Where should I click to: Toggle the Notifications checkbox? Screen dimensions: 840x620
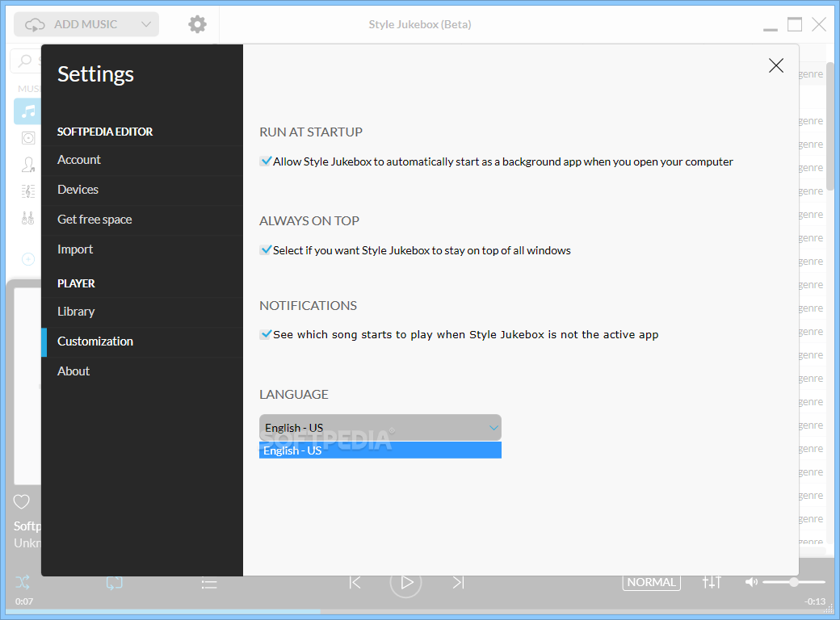tap(266, 334)
